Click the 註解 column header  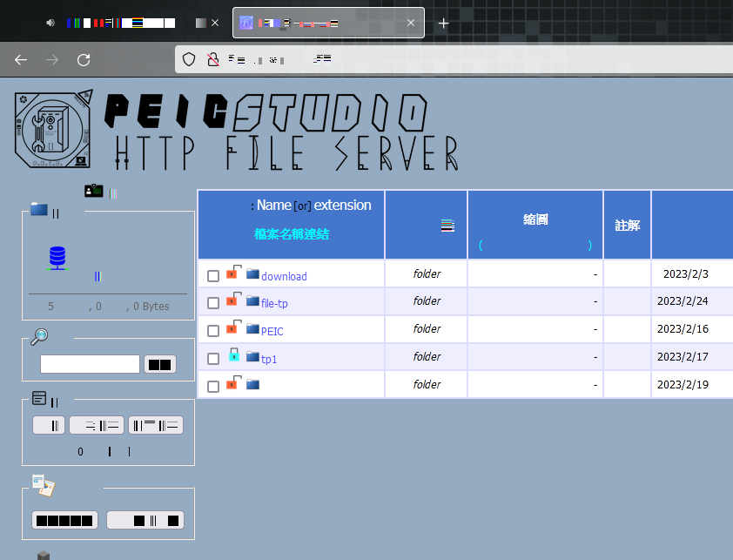point(628,226)
